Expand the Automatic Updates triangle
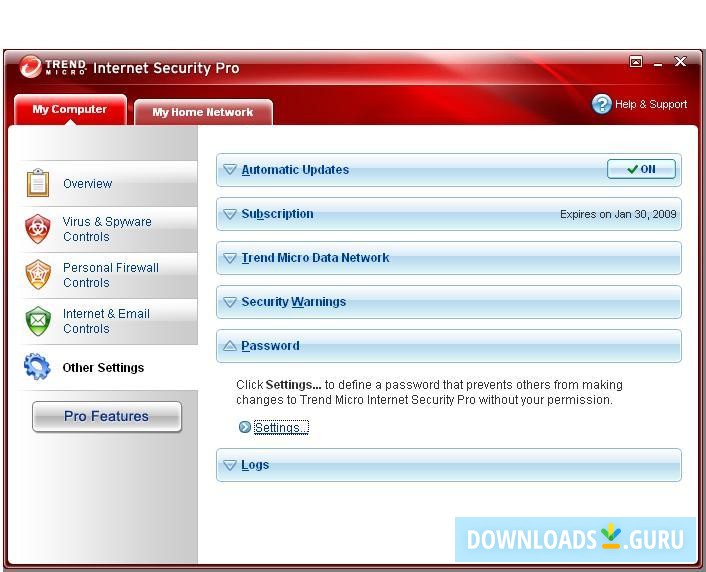This screenshot has height=572, width=706. point(230,169)
